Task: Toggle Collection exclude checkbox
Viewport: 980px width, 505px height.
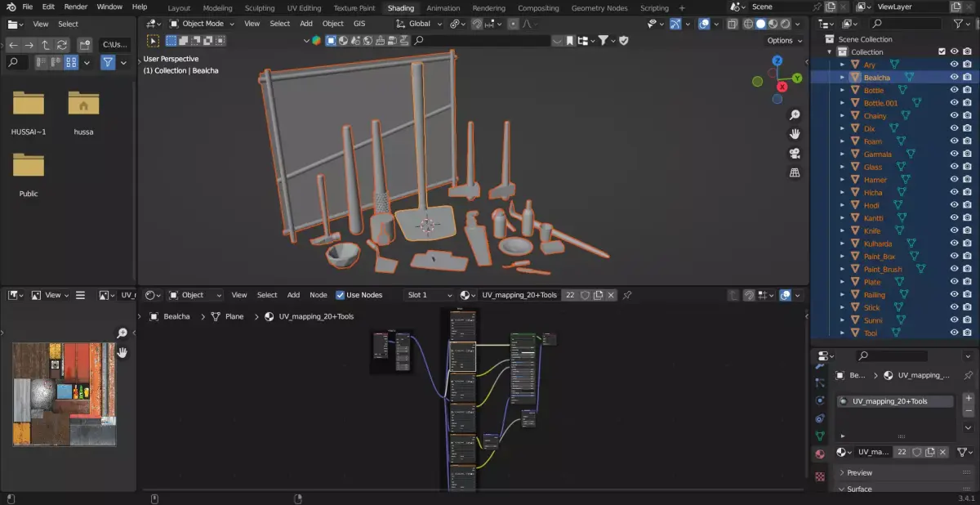Action: point(942,51)
